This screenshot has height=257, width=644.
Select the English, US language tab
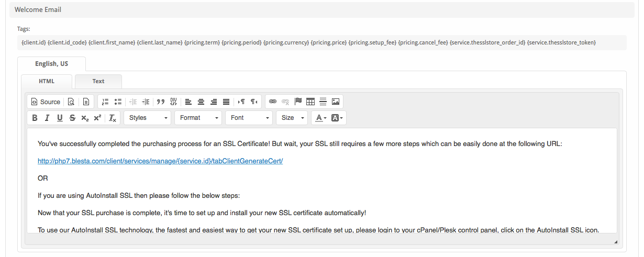tap(51, 64)
